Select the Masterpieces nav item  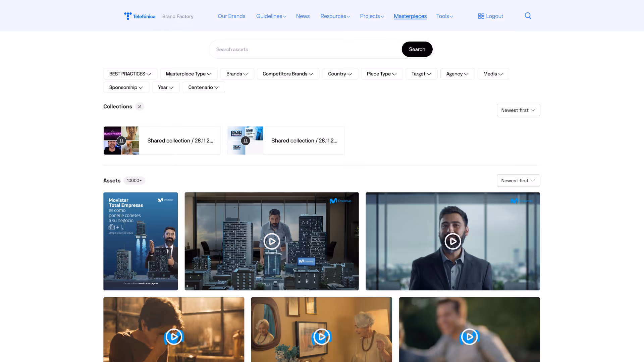tap(410, 16)
